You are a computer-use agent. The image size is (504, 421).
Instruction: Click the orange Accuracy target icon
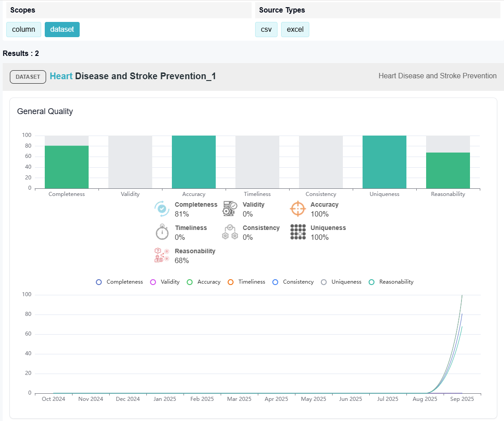point(298,209)
